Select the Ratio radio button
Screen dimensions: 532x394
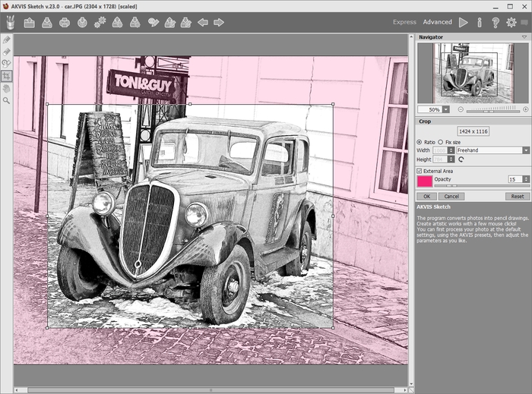tap(420, 142)
